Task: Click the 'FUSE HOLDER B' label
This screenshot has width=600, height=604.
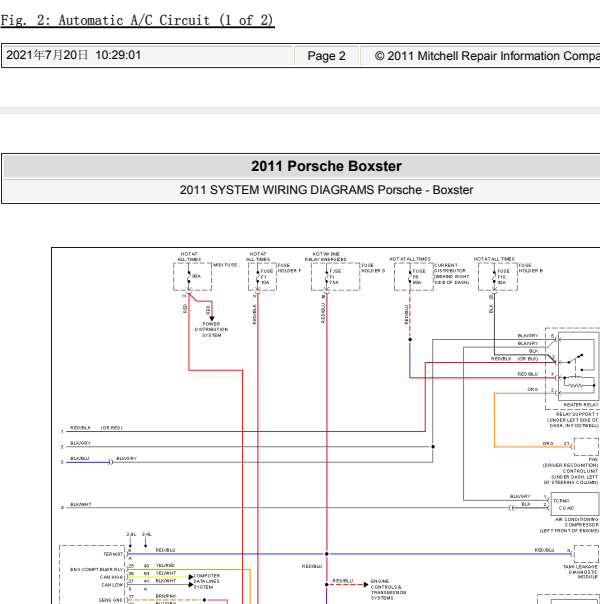Action: coord(530,268)
